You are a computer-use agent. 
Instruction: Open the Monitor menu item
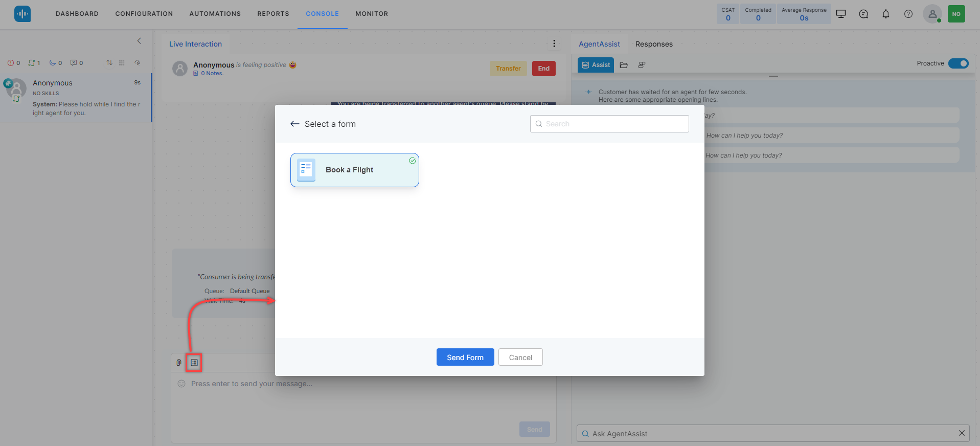(x=372, y=14)
